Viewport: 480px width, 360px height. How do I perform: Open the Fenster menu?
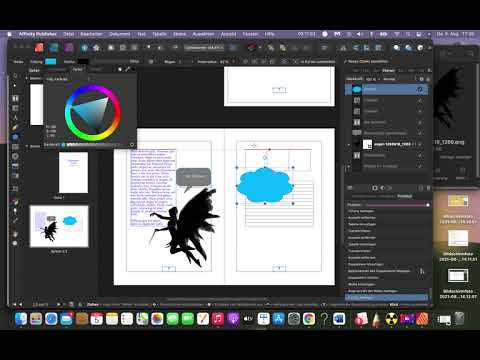coord(250,34)
